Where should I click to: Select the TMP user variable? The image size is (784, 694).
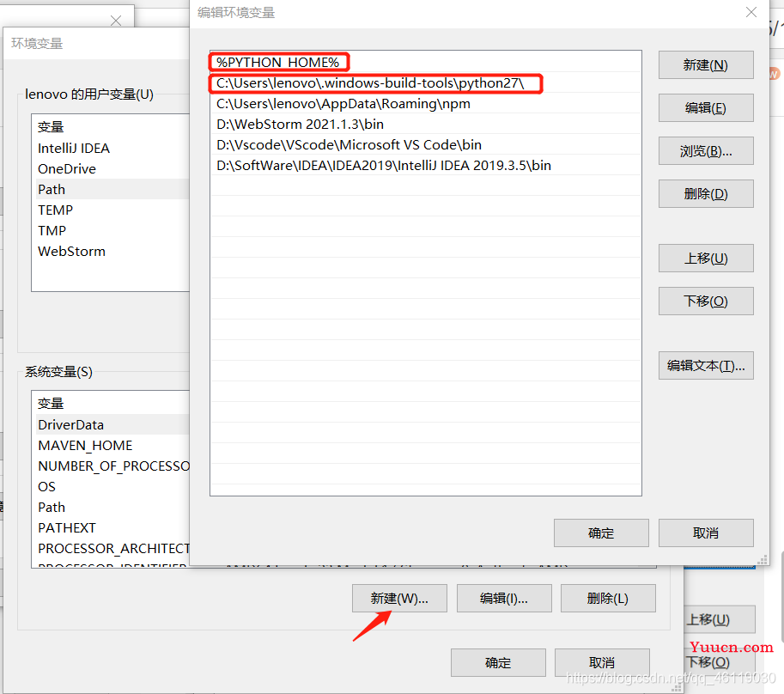pos(111,230)
